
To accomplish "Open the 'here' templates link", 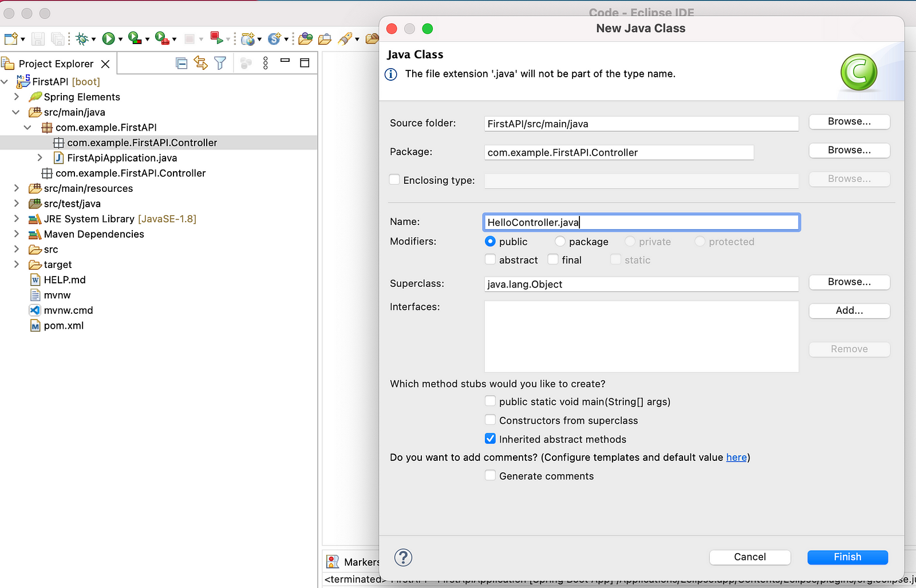I will pyautogui.click(x=736, y=457).
